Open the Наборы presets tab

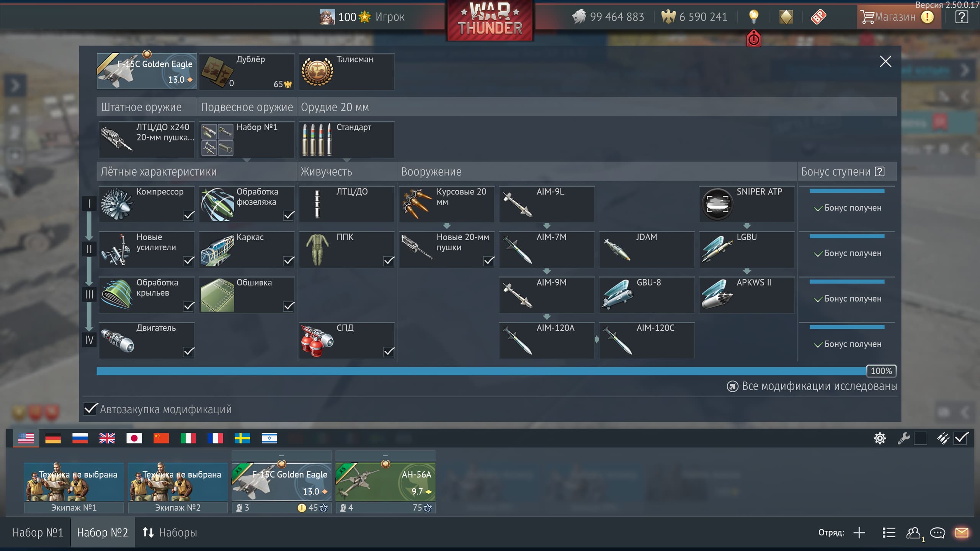point(170,533)
